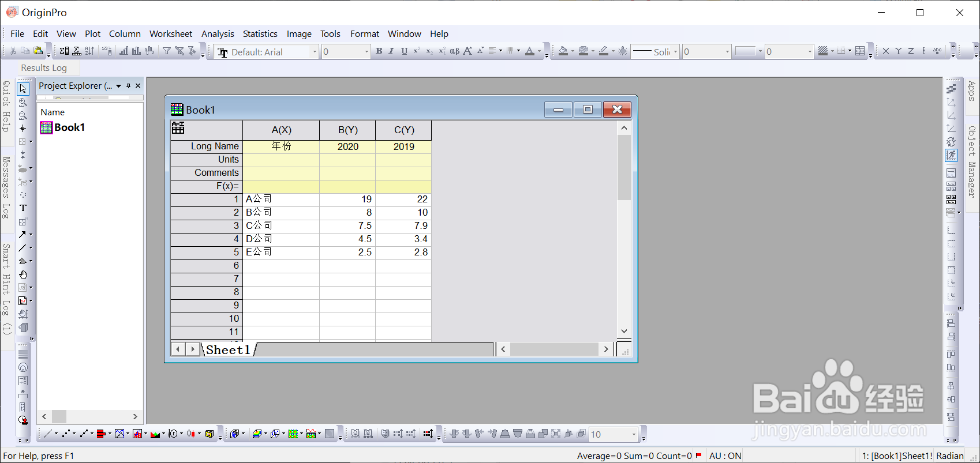Image resolution: width=980 pixels, height=463 pixels.
Task: Click the light/lamp style icon
Action: (x=623, y=51)
